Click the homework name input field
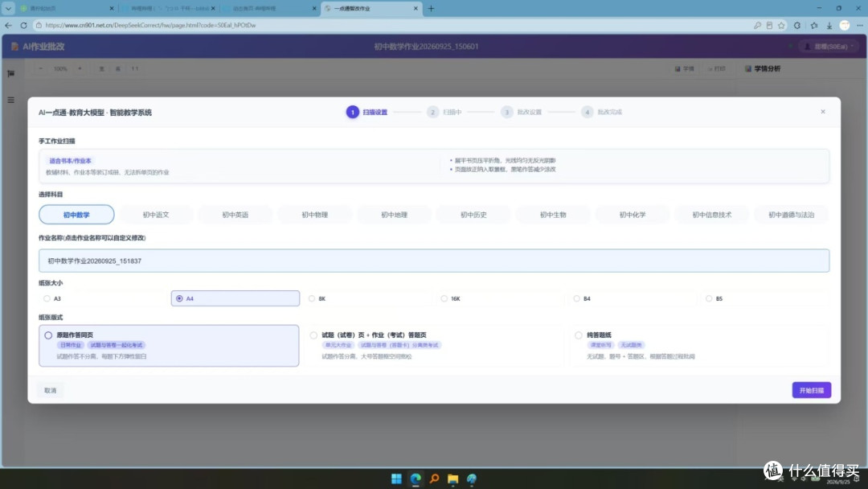 point(434,261)
